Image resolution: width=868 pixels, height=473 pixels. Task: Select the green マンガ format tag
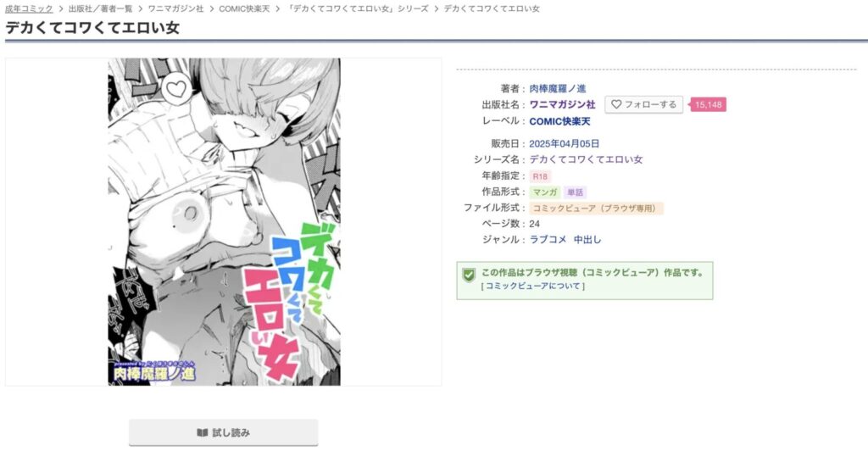pos(545,192)
